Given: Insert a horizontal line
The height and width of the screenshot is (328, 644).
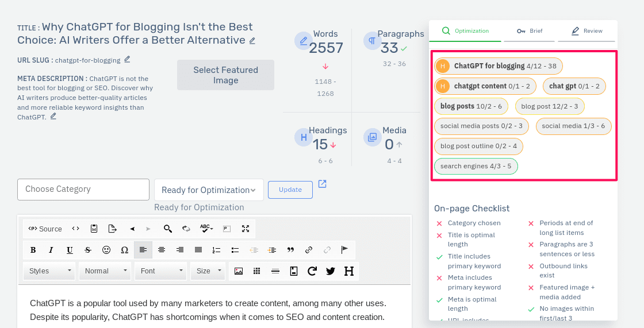Looking at the screenshot, I should tap(275, 271).
